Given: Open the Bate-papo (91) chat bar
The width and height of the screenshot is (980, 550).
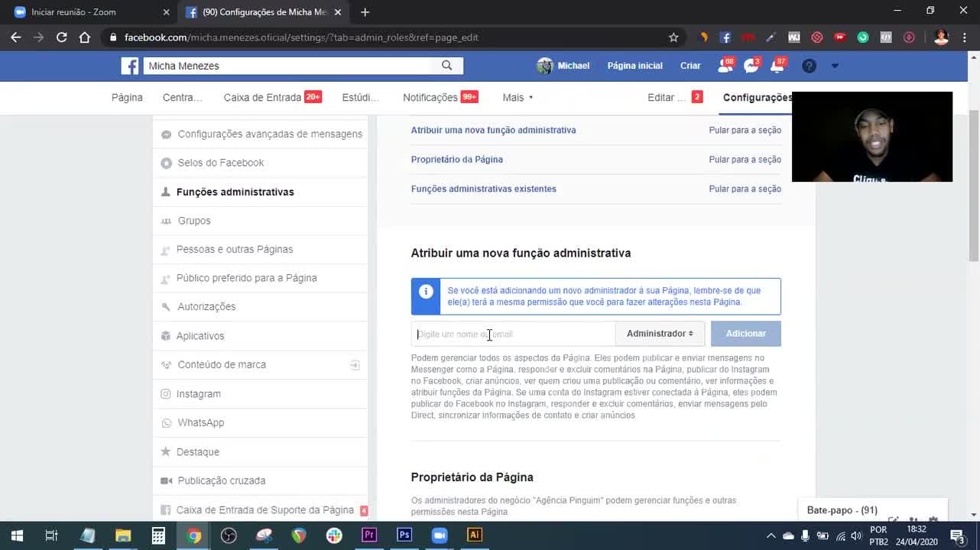Looking at the screenshot, I should tap(873, 510).
